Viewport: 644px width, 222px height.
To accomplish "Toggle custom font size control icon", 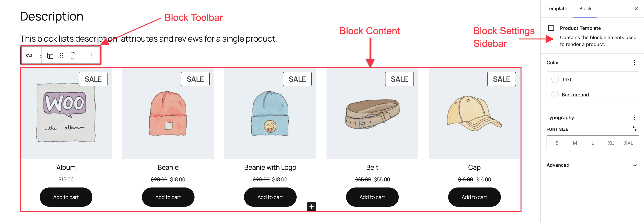I will click(634, 129).
